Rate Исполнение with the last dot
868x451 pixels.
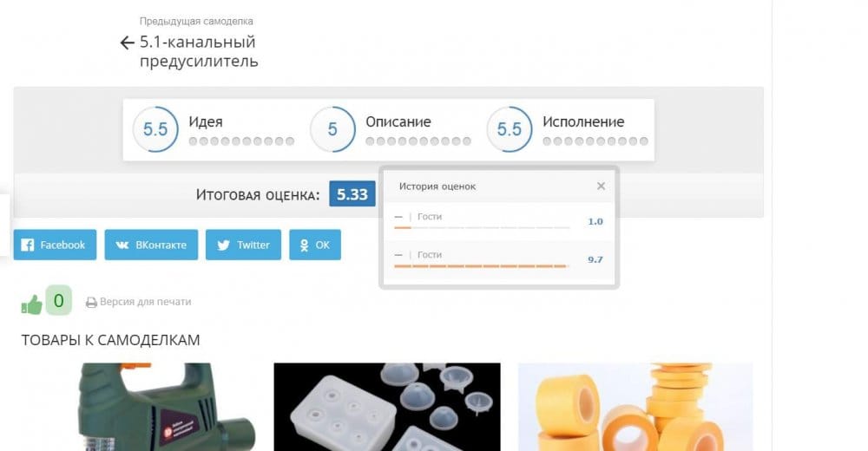[644, 141]
